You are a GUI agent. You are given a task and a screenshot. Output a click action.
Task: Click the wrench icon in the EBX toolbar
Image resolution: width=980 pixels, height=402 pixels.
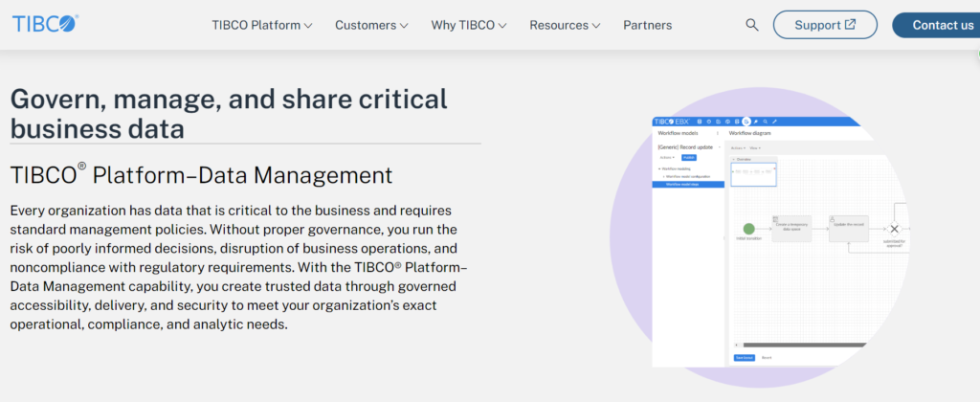(x=774, y=122)
